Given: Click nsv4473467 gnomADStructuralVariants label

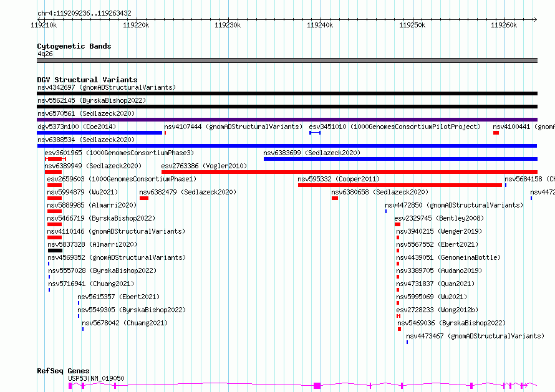Looking at the screenshot, I should click(475, 336).
